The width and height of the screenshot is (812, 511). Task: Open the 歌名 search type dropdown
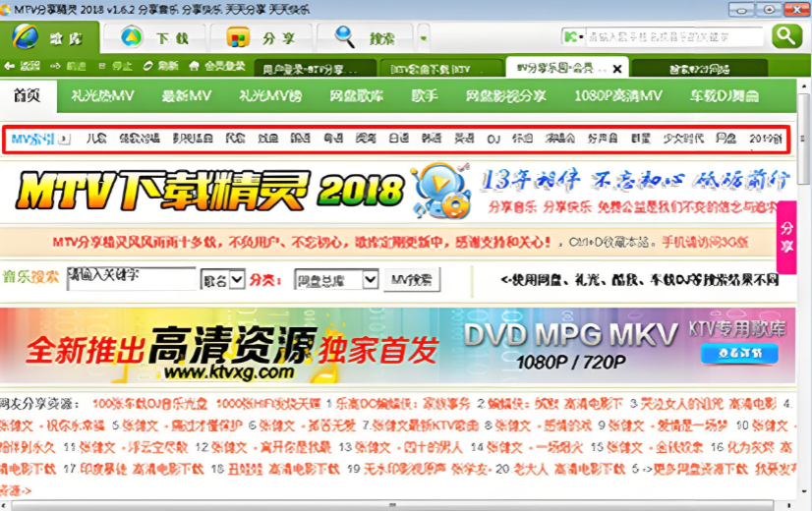point(222,280)
